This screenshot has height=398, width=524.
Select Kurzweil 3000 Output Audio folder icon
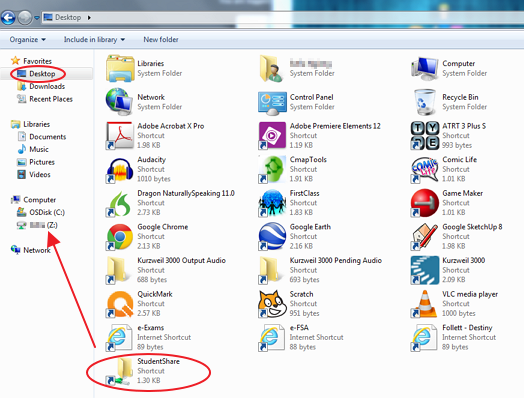117,270
